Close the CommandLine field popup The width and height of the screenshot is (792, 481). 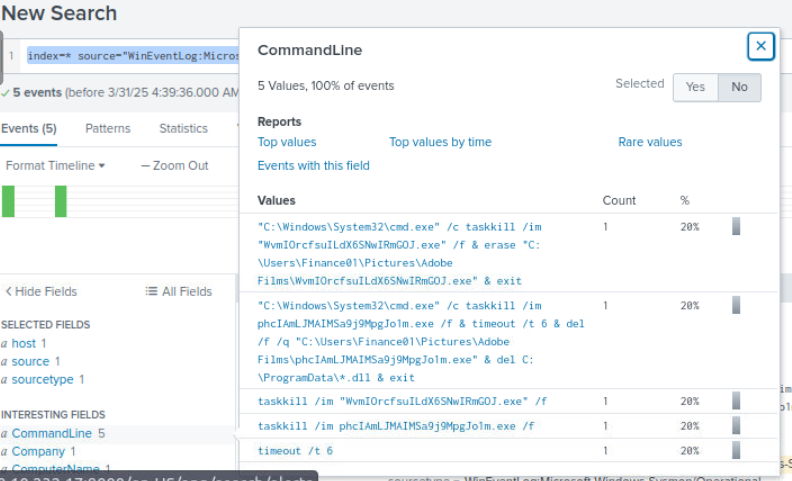point(761,46)
